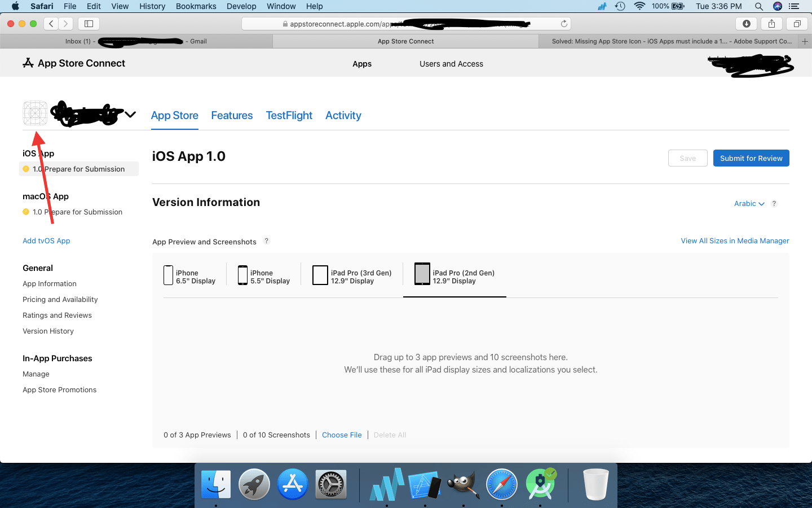Open the app name dropdown chevron
The image size is (812, 508).
130,115
